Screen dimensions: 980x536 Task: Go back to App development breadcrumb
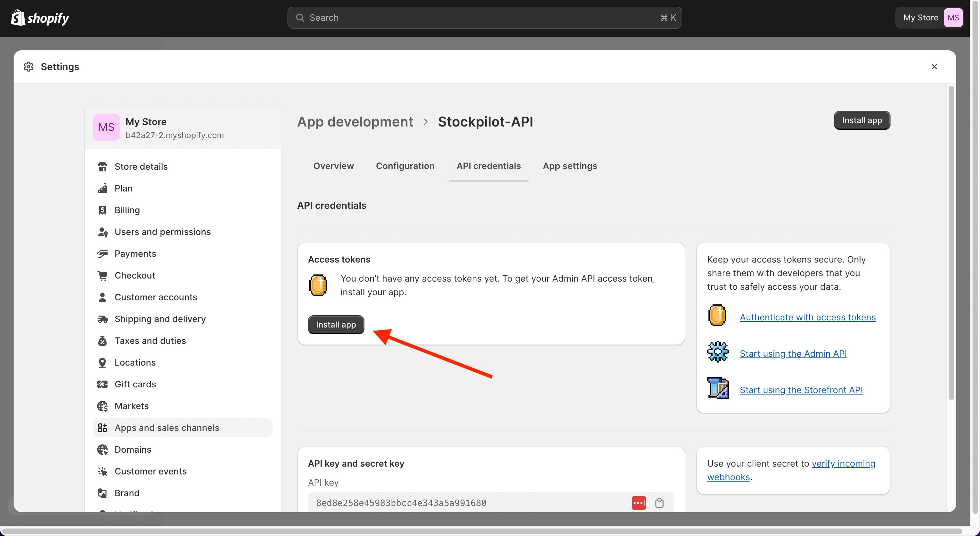pyautogui.click(x=355, y=122)
